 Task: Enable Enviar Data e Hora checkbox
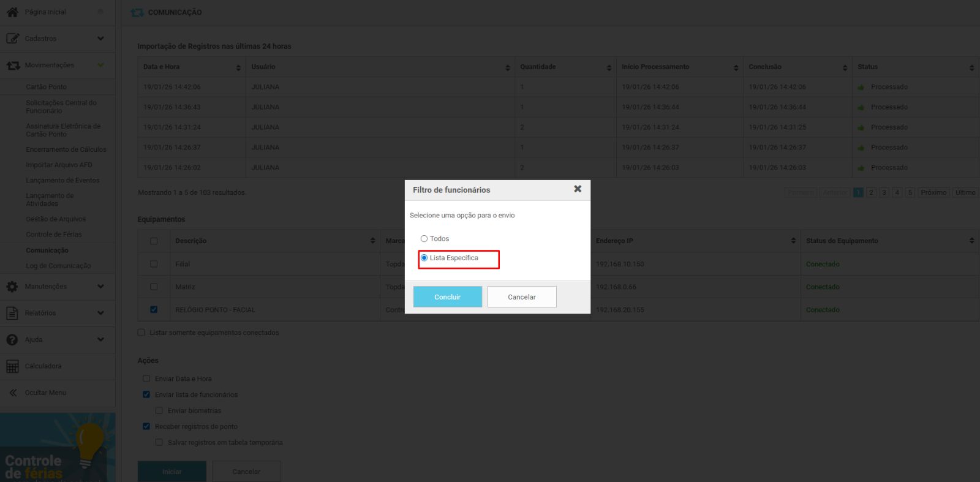146,379
